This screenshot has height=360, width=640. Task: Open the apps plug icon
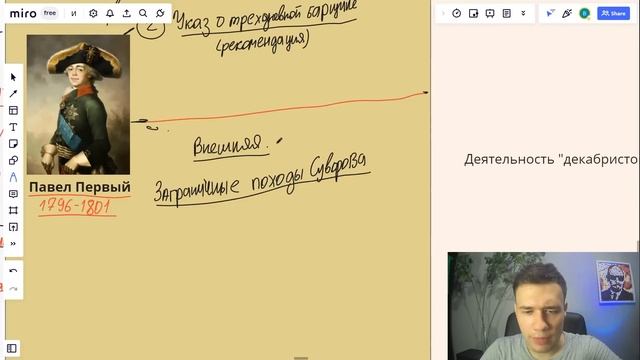coord(160,13)
